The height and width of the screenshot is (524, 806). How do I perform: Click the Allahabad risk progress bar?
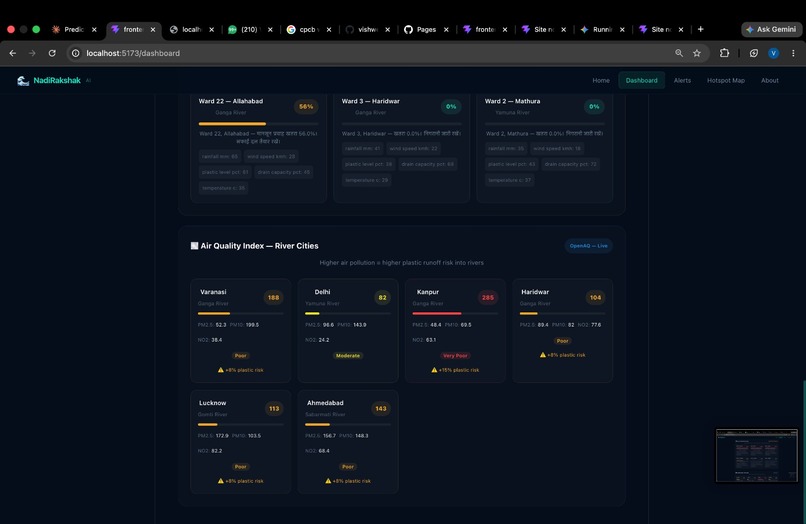pos(258,124)
